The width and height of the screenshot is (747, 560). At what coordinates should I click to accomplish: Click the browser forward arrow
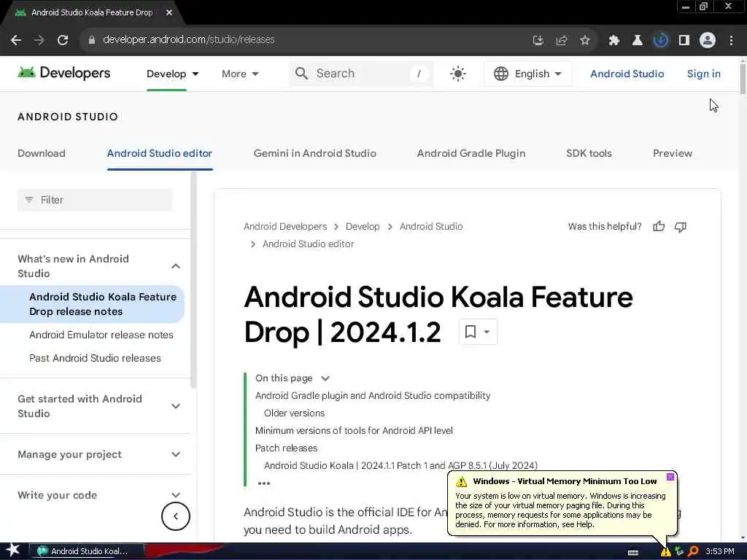tap(39, 40)
